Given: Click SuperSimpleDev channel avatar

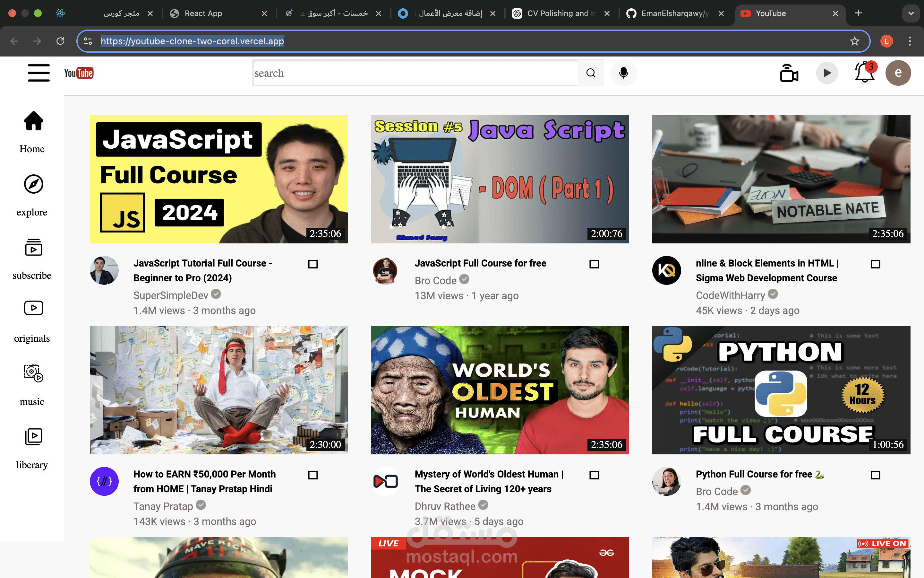Looking at the screenshot, I should [104, 270].
